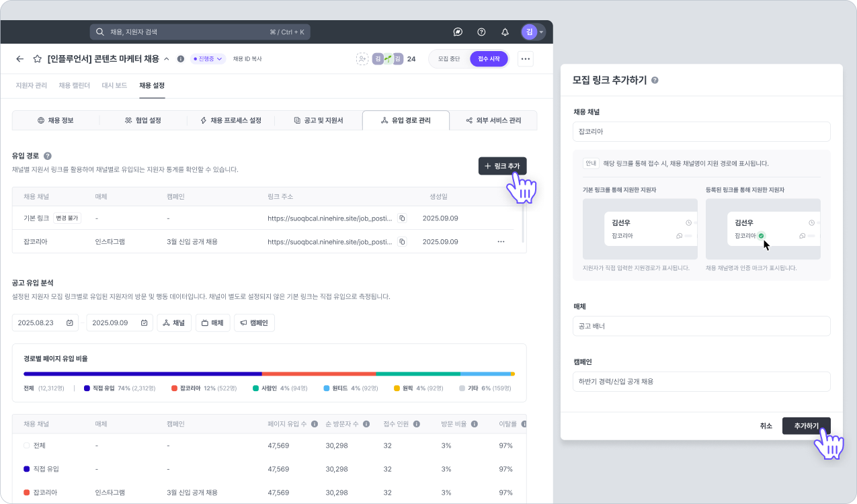Screen dimensions: 857x504
Task: Switch to 지원자 관리 tab
Action: coord(31,85)
